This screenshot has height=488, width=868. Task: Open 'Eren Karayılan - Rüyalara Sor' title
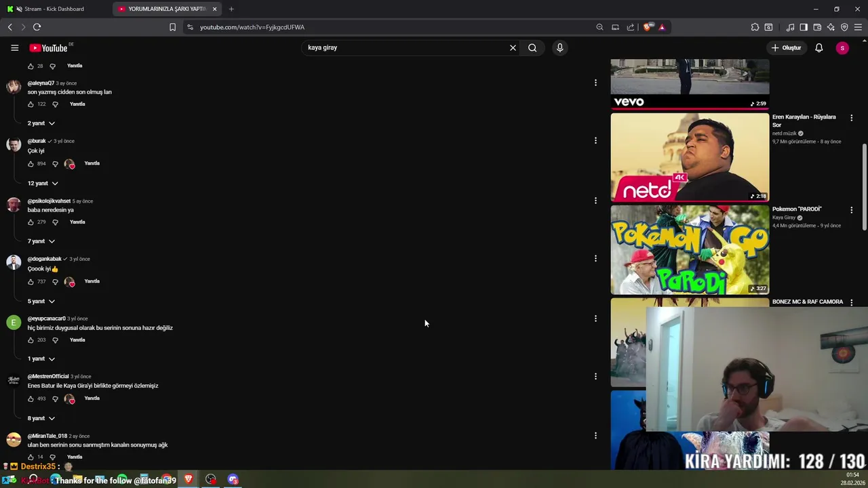(804, 121)
